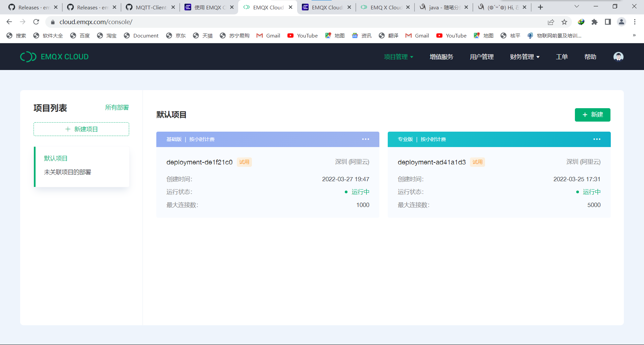The height and width of the screenshot is (345, 644).
Task: Open new browser tab
Action: point(540,7)
